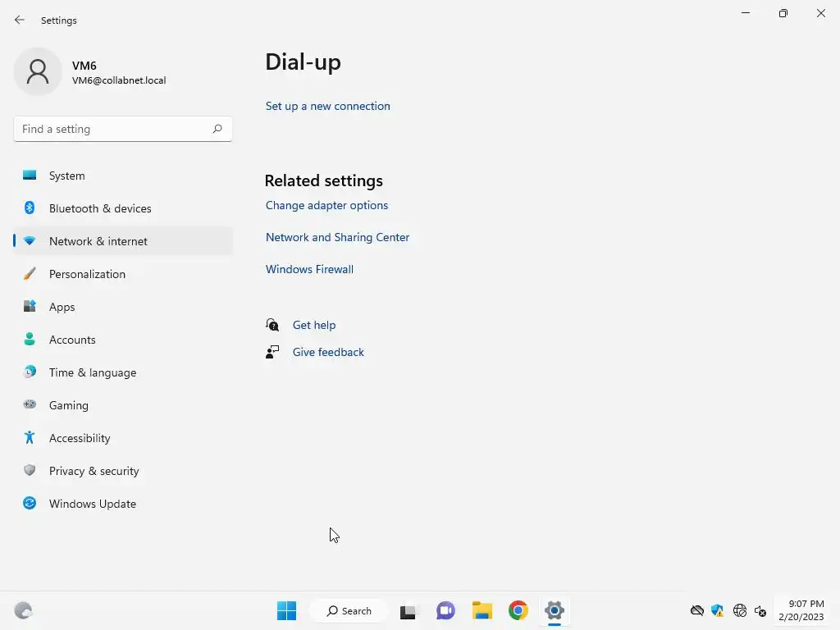Click the search magnifier in Find a setting

point(217,129)
